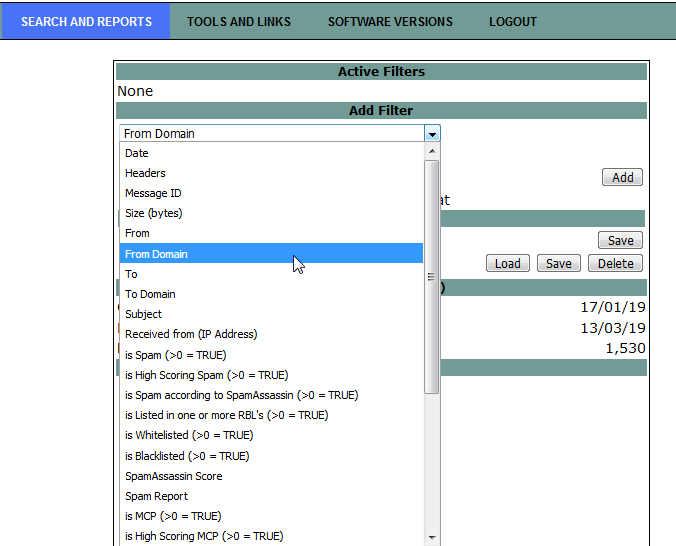Select is Spam according to SpamAssassin option
Screen dimensions: 676x546
(272, 395)
